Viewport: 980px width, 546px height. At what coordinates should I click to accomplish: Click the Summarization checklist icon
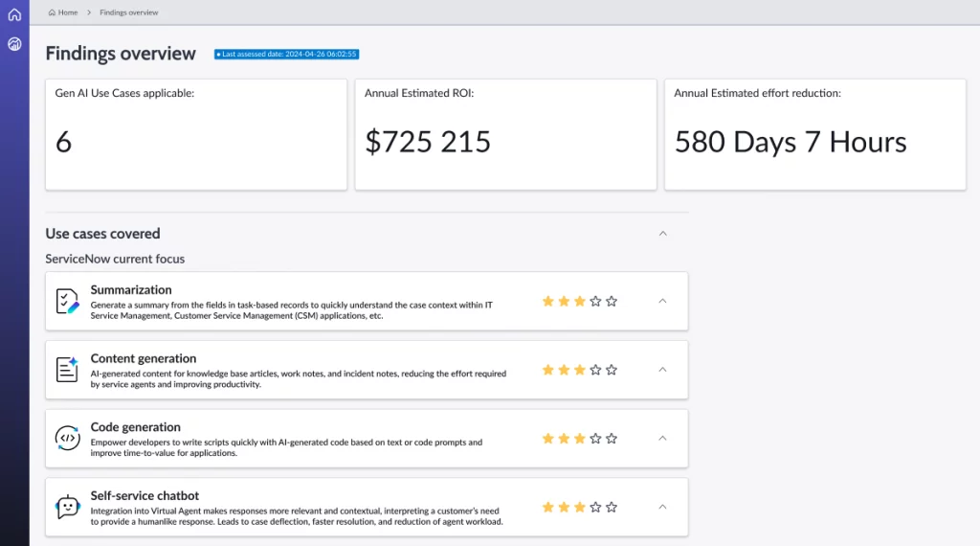[x=68, y=301]
